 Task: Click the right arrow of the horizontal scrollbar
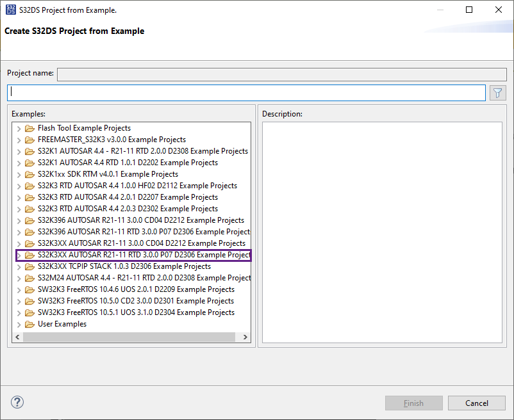[x=245, y=336]
